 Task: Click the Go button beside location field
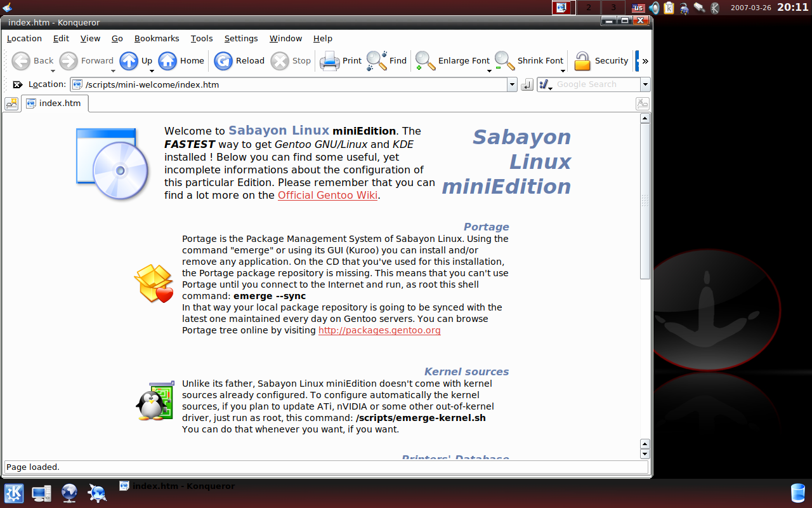click(527, 84)
